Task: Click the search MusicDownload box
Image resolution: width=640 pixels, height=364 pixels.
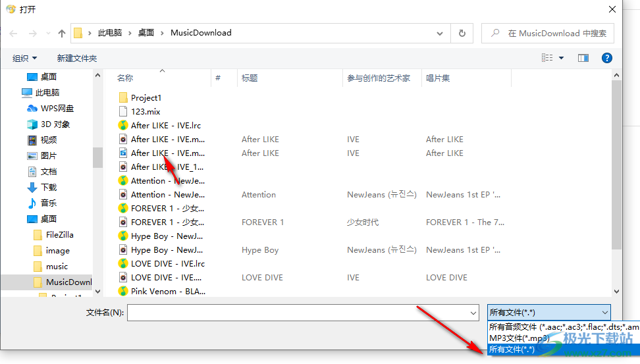Action: click(x=548, y=33)
